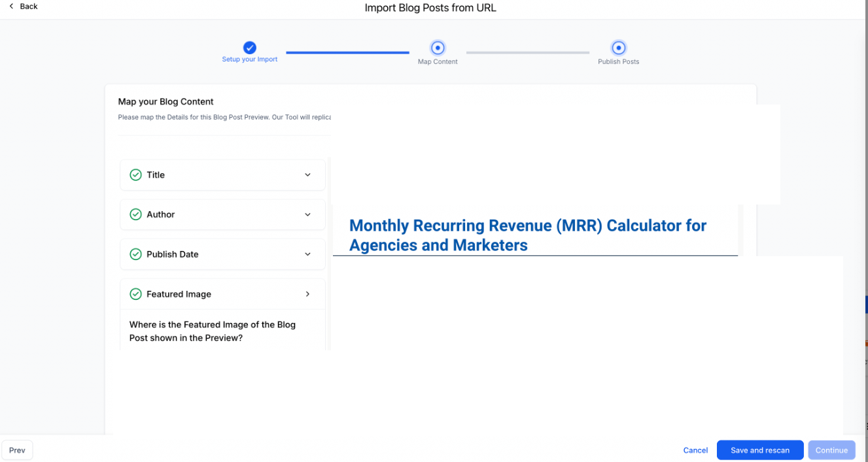Expand the Publish Date section chevron
Viewport: 868px width, 462px height.
(x=307, y=254)
